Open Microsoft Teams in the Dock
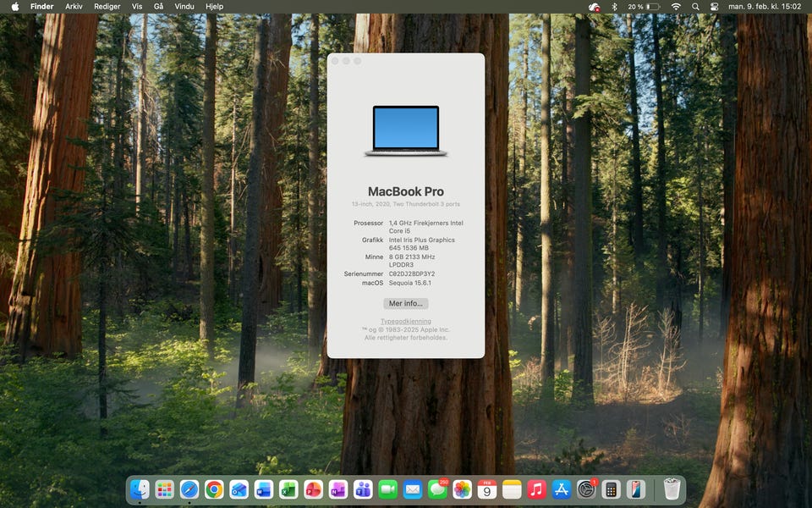This screenshot has height=508, width=812. [x=363, y=489]
